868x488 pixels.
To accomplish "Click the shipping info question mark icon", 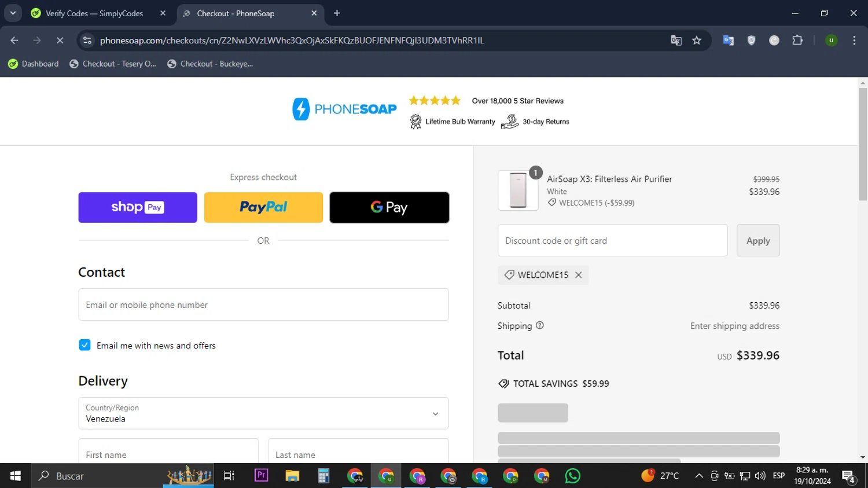I will click(540, 325).
